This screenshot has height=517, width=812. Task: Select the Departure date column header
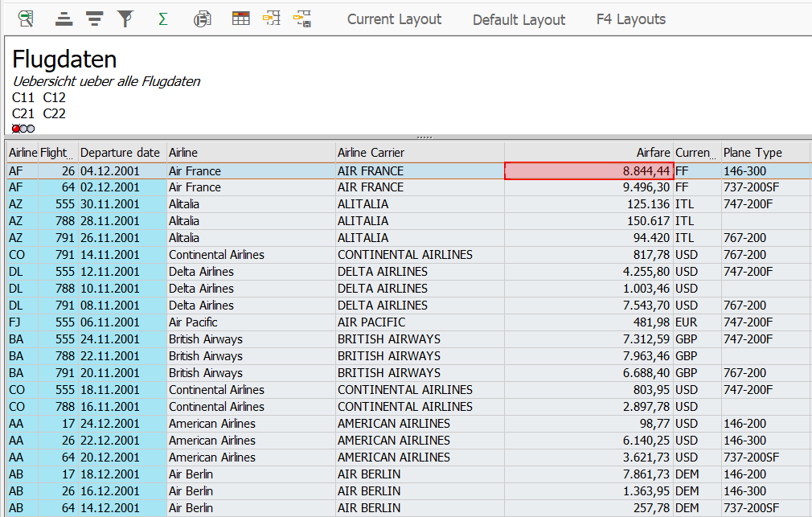pyautogui.click(x=122, y=152)
